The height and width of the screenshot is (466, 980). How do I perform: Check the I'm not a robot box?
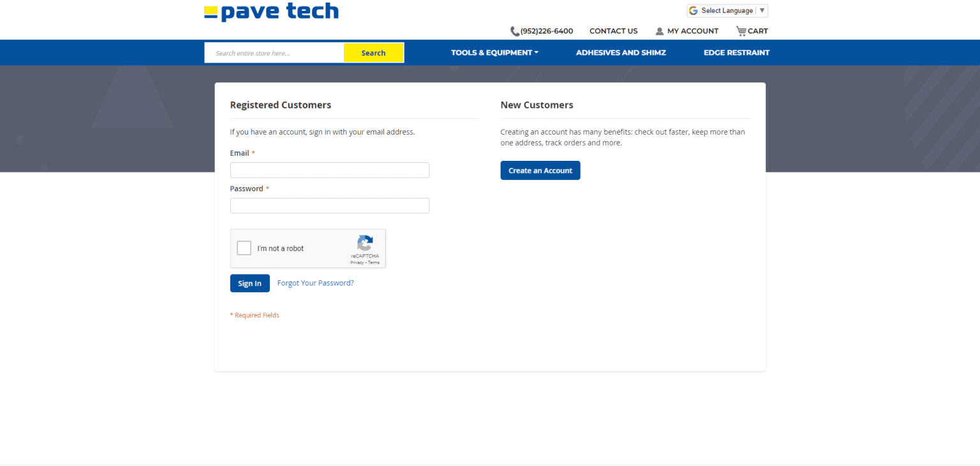click(243, 248)
